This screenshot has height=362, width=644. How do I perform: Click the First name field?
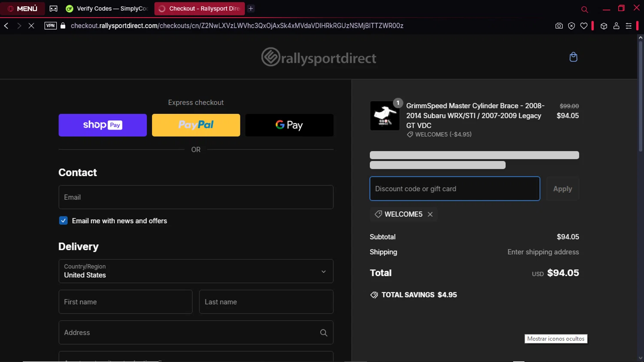125,302
